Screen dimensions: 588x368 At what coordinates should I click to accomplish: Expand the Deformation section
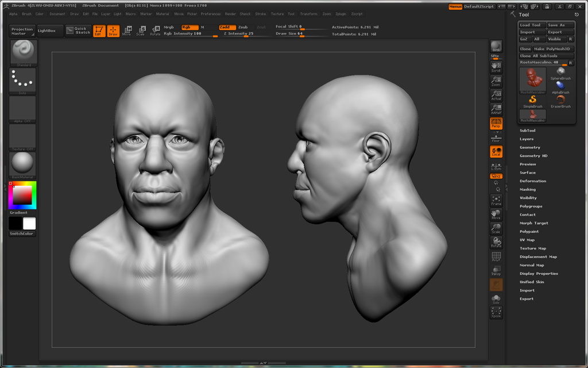(x=533, y=181)
